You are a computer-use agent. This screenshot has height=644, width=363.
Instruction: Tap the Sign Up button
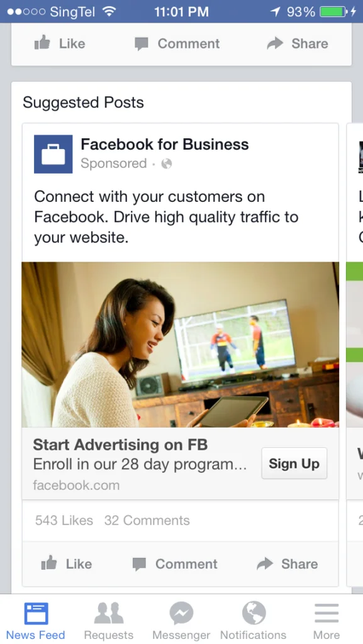pos(294,464)
